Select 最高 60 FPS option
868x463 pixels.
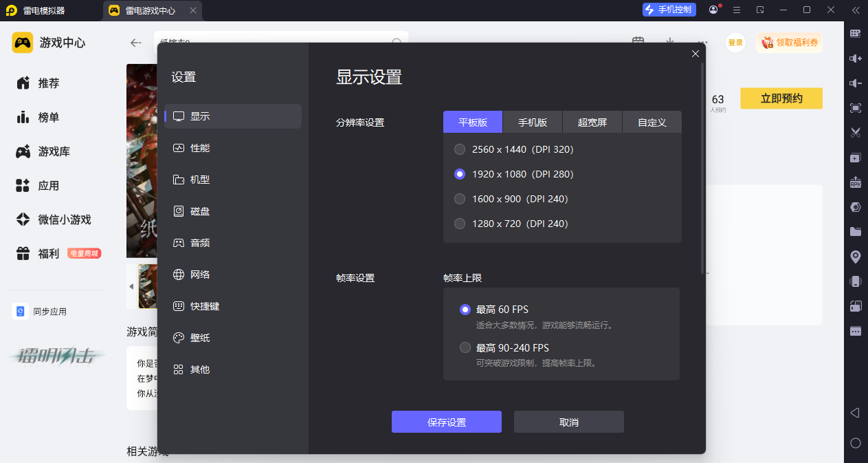click(494, 310)
